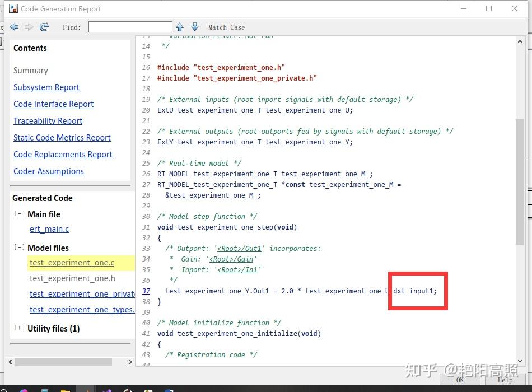The image size is (532, 392).
Task: Click inside the Find text field
Action: 130,26
